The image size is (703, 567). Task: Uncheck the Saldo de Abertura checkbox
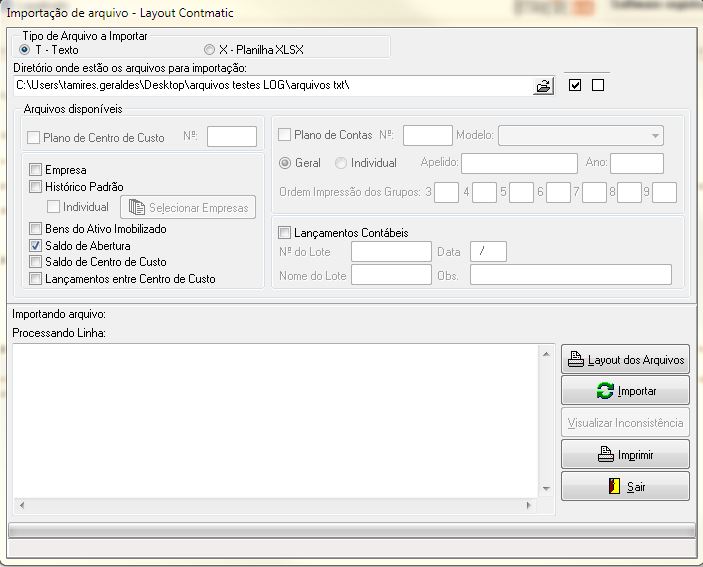click(x=36, y=246)
